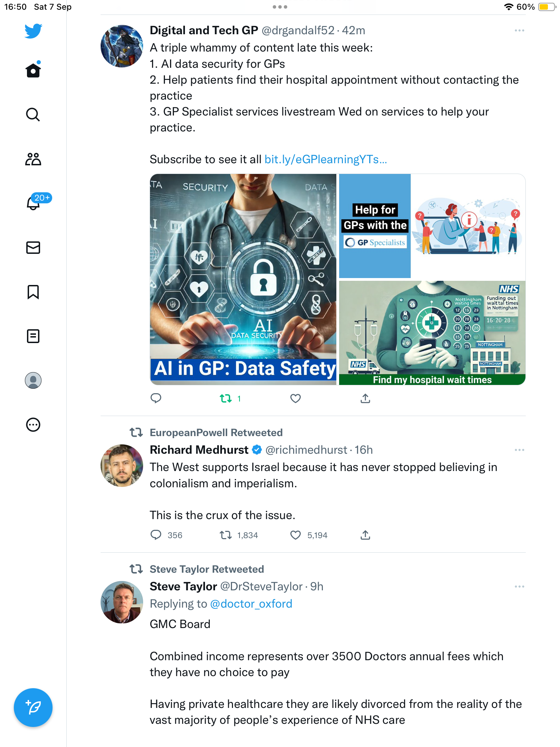This screenshot has width=560, height=747.
Task: Open the AI in GP: Data Safety image
Action: coord(243,279)
